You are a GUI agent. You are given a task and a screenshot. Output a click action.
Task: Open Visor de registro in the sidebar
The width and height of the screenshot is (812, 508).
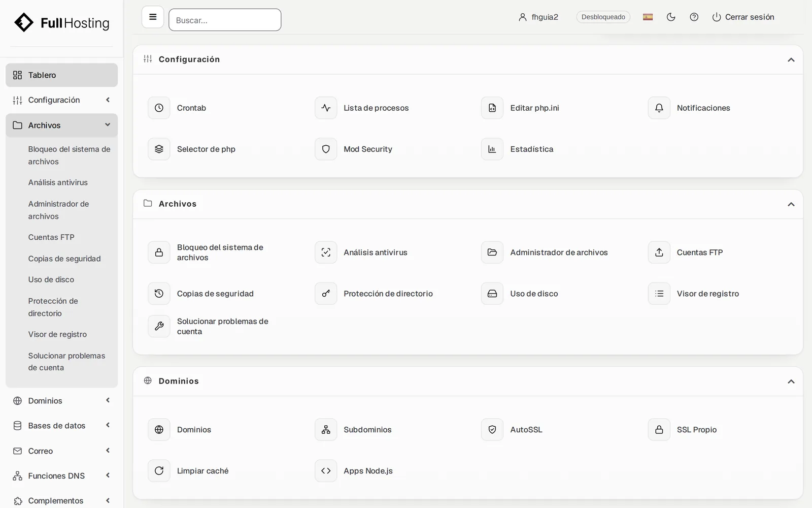pos(57,334)
